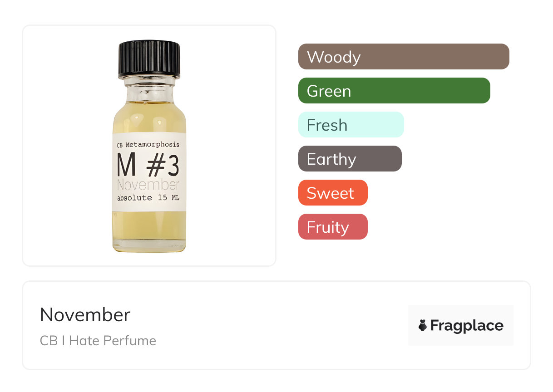Click the Fragplace wordmark text
Image resolution: width=553 pixels, height=392 pixels.
click(467, 325)
